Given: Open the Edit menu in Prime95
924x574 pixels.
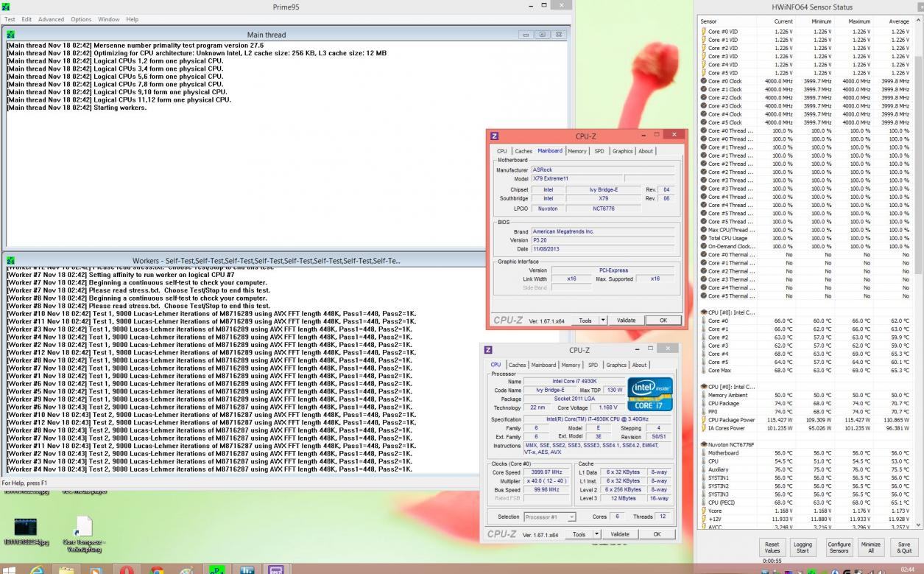Looking at the screenshot, I should pyautogui.click(x=27, y=19).
